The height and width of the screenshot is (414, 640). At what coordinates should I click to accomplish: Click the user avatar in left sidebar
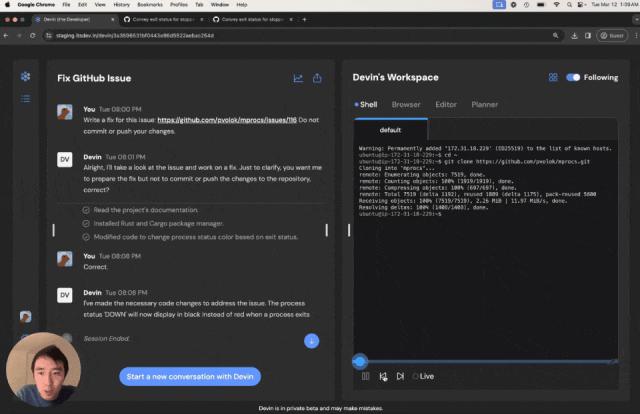pos(25,316)
